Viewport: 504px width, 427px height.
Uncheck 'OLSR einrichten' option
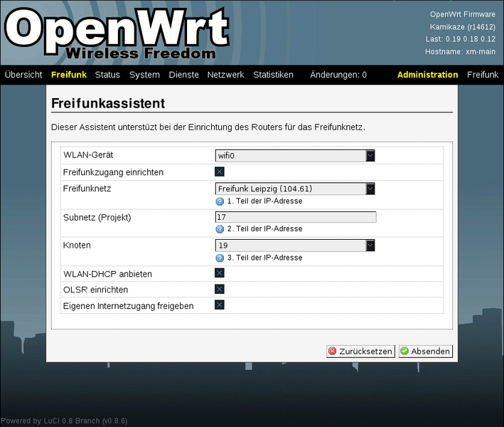(220, 289)
